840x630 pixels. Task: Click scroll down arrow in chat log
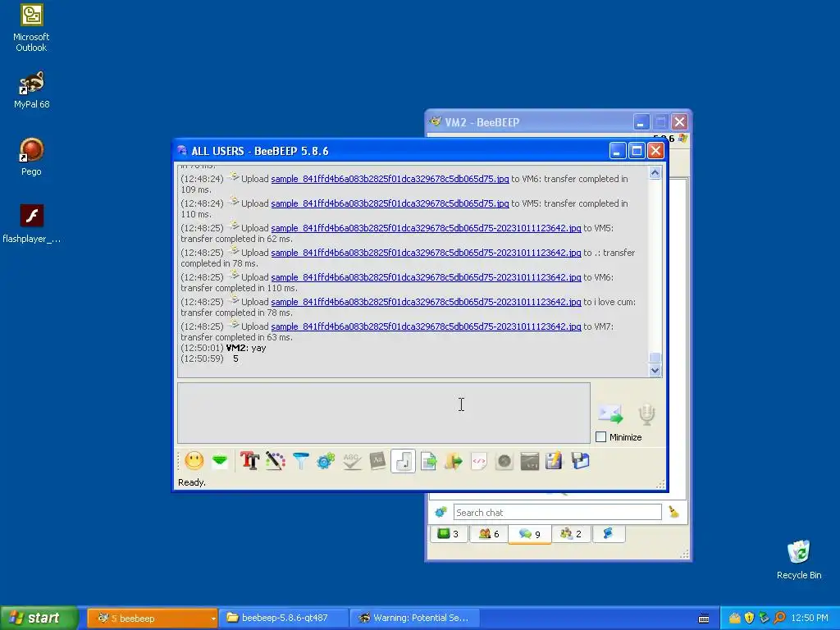click(655, 370)
